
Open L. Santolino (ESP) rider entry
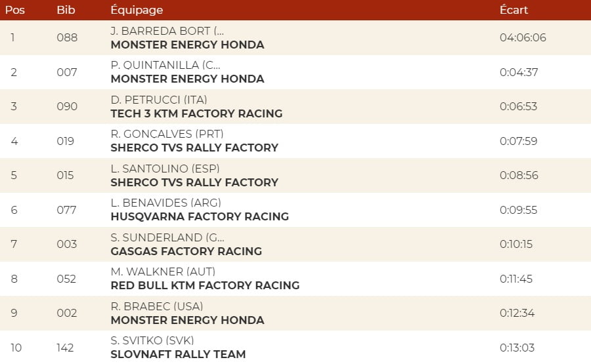coord(165,169)
